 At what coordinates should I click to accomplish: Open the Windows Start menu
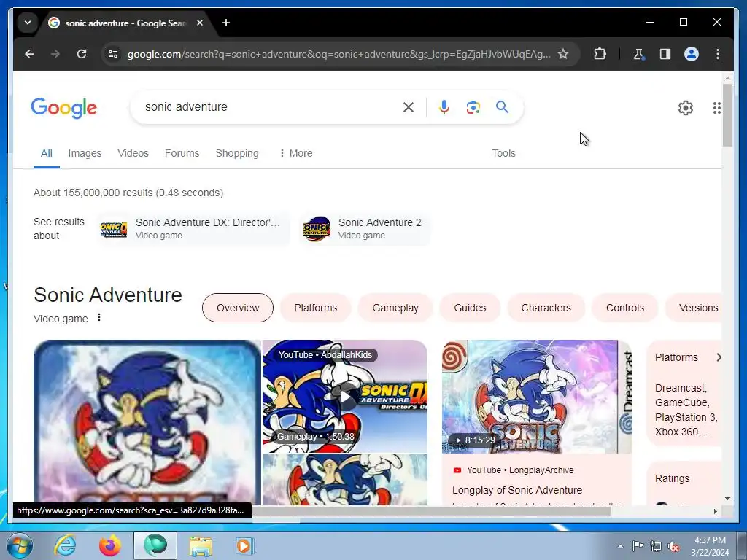19,545
